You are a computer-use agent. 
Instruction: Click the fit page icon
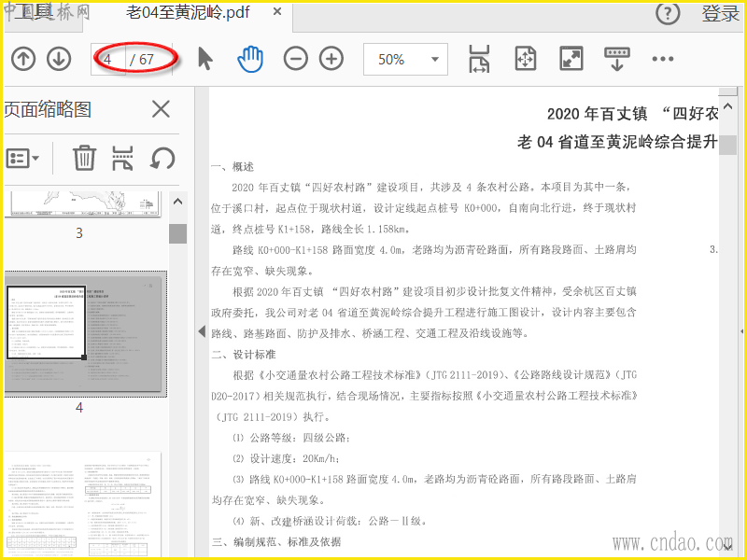click(x=526, y=59)
